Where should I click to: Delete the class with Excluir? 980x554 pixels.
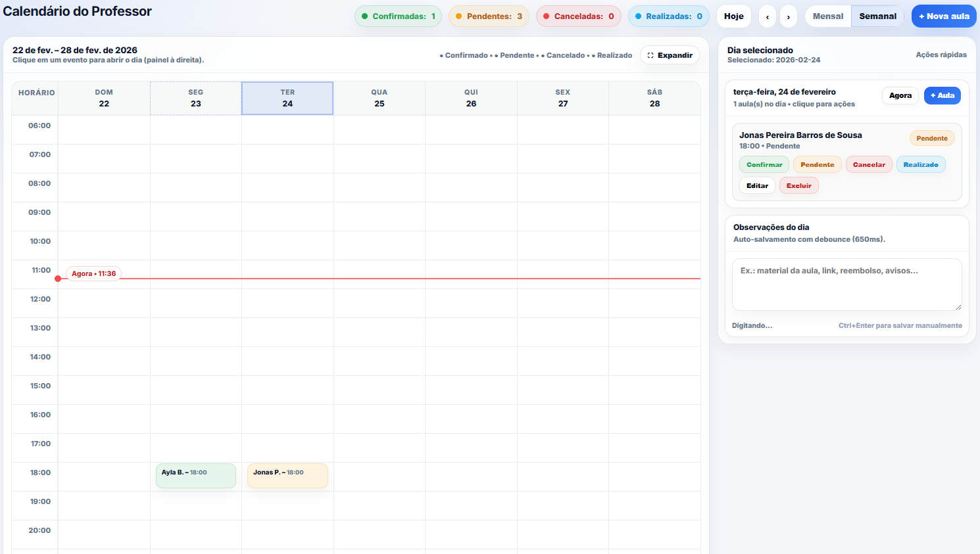pos(798,186)
